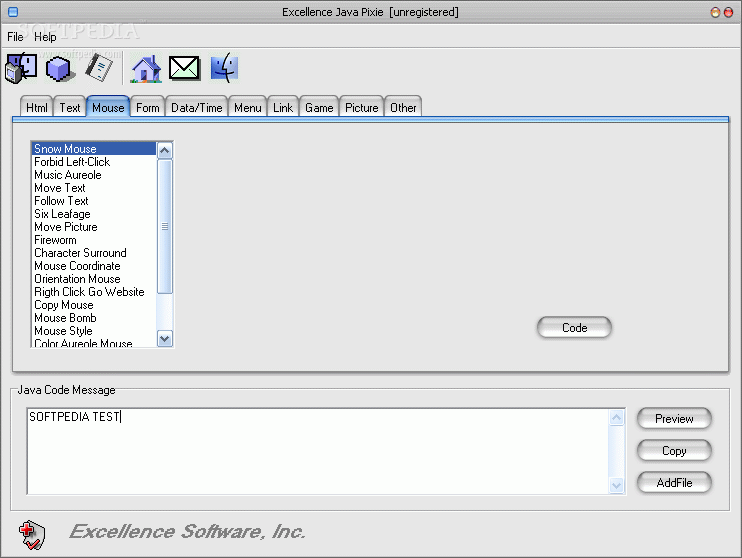Select Music Aureole list item
This screenshot has width=742, height=558.
(x=94, y=175)
